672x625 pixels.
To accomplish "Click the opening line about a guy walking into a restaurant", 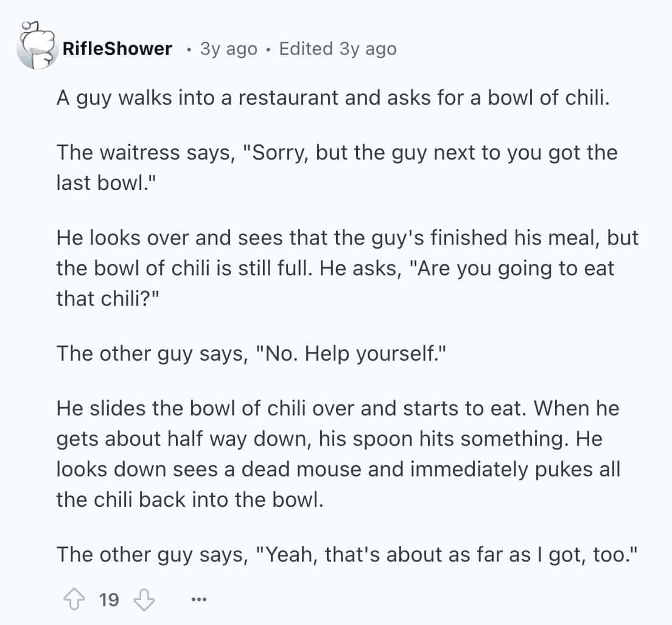I will coord(332,99).
